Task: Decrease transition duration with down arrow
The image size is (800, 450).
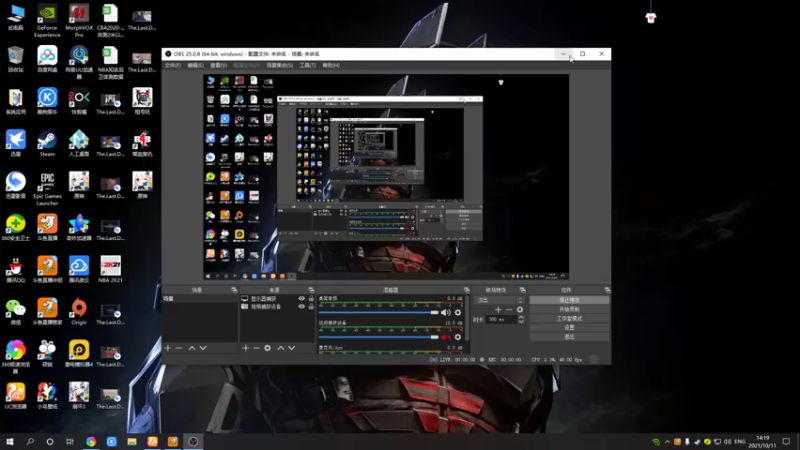Action: click(521, 322)
